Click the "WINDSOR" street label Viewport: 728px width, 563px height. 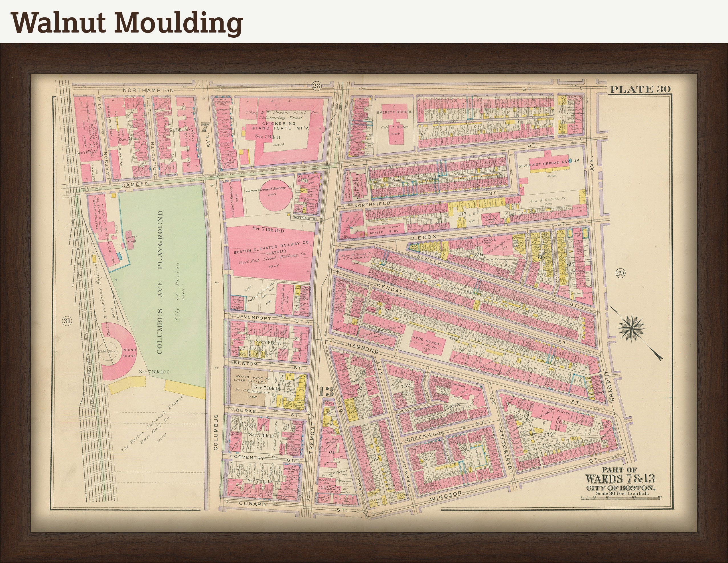(x=446, y=496)
